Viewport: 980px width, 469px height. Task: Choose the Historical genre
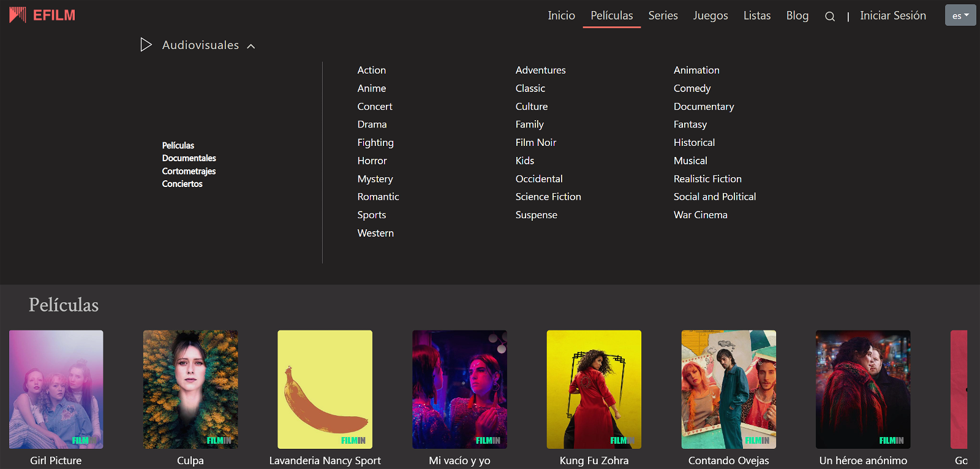tap(694, 142)
